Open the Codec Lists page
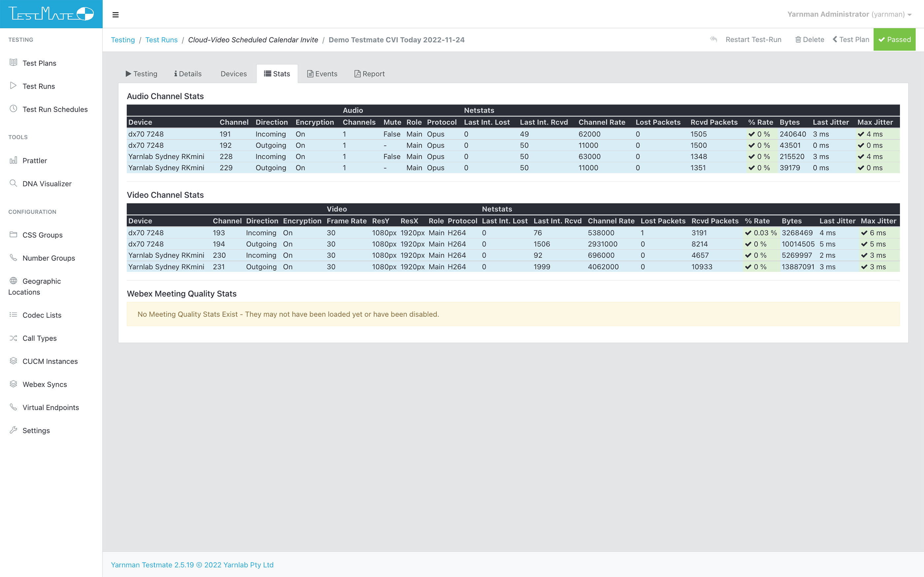This screenshot has height=577, width=924. coord(41,315)
